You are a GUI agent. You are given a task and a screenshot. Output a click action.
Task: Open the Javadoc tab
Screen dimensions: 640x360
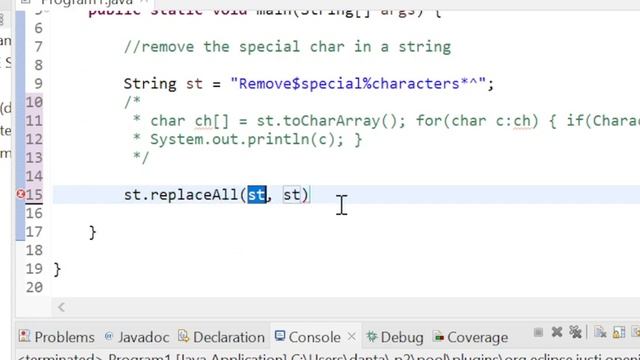137,337
